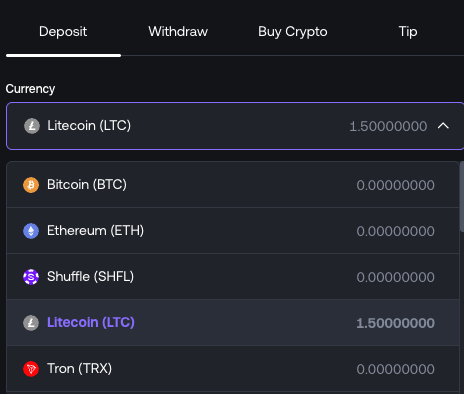Select the Deposit tab

pos(63,32)
